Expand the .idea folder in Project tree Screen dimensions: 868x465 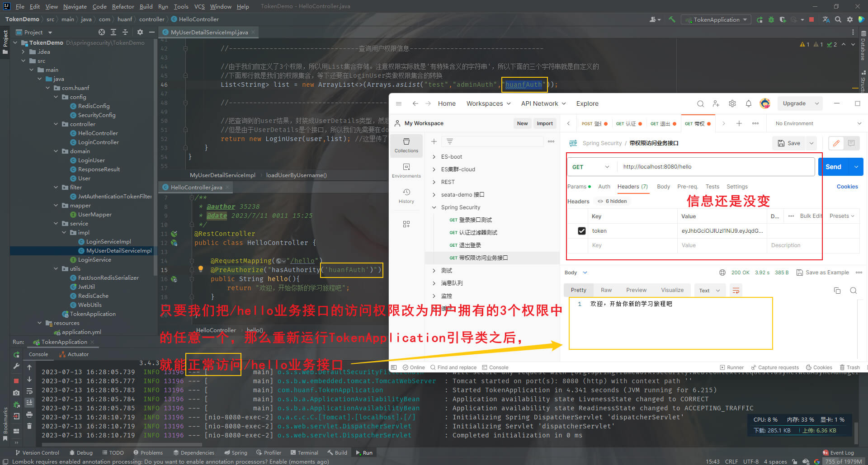(24, 52)
